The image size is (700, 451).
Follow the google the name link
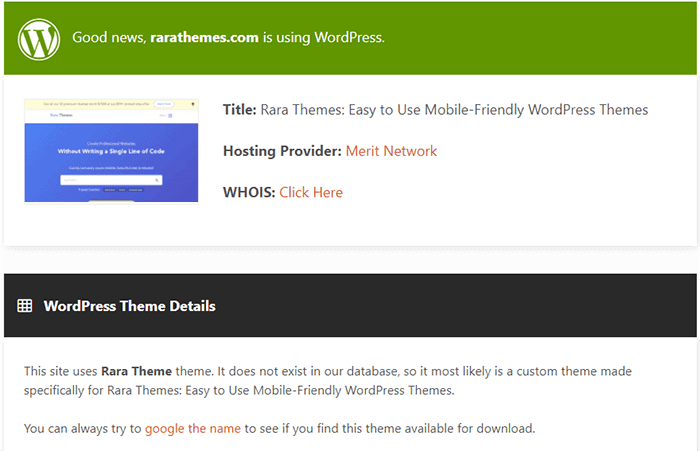192,429
